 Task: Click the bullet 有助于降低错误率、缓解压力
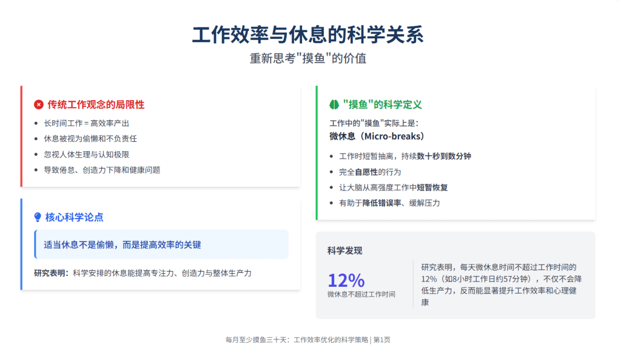(389, 203)
